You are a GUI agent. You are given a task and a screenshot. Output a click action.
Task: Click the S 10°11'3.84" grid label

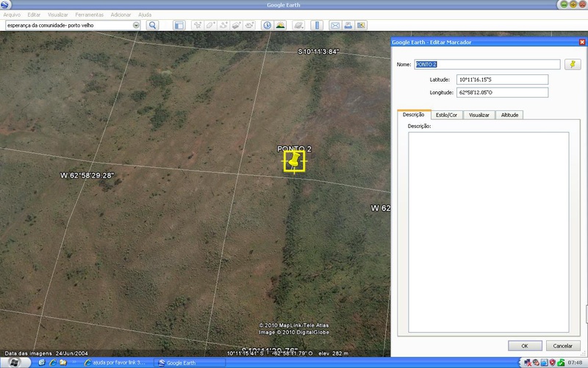pyautogui.click(x=318, y=52)
